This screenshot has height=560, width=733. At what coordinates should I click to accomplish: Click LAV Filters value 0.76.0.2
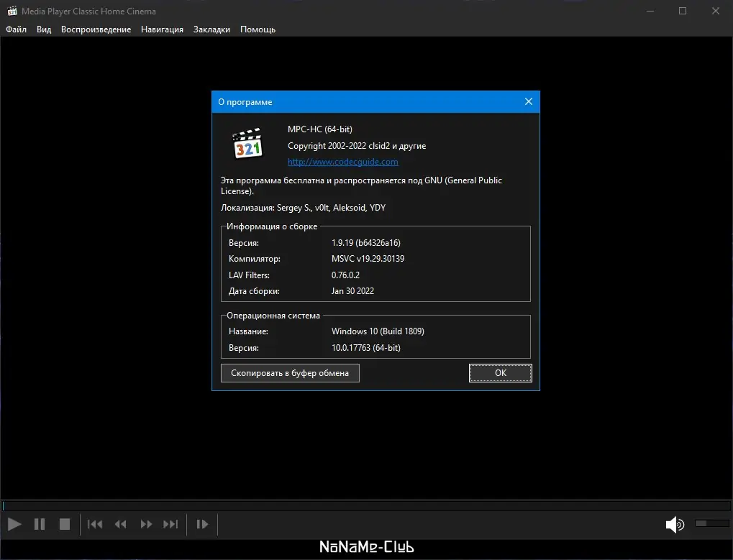[345, 275]
